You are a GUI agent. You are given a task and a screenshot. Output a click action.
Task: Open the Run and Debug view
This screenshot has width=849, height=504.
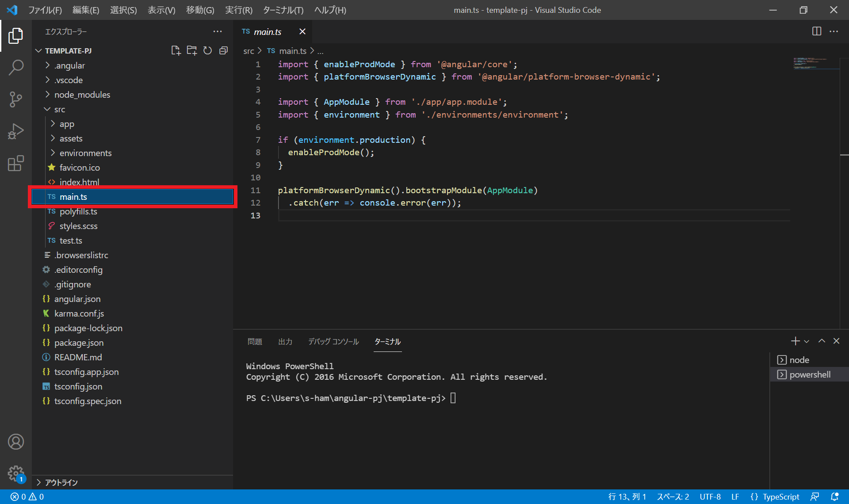tap(16, 131)
